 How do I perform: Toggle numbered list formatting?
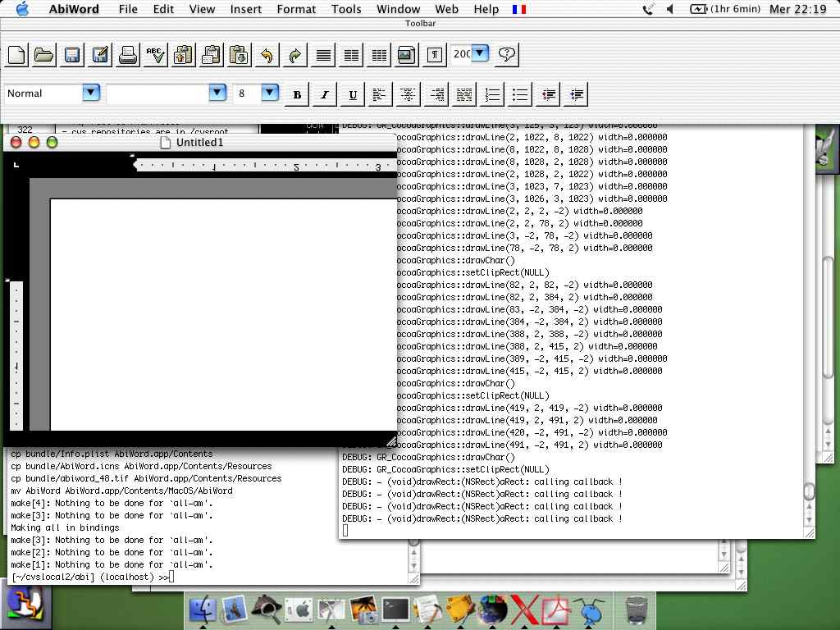pos(492,95)
